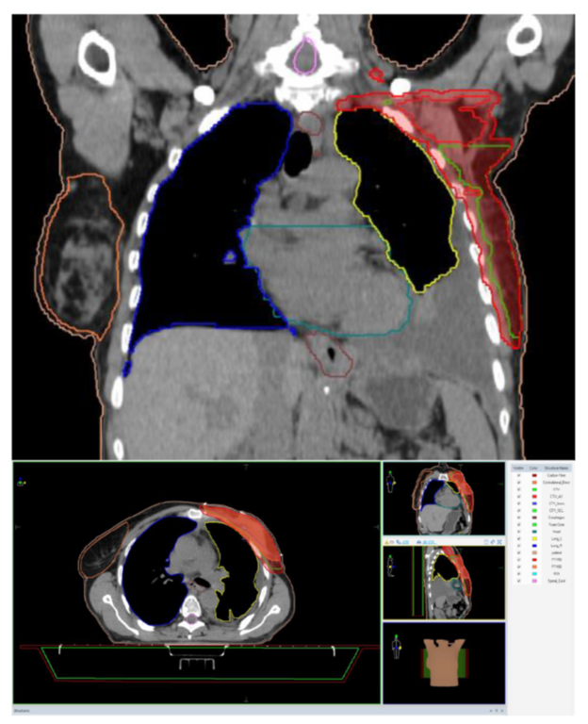The image size is (588, 724).
Task: Click the window layout icon on the sagittal toolbar
Action: pyautogui.click(x=486, y=542)
